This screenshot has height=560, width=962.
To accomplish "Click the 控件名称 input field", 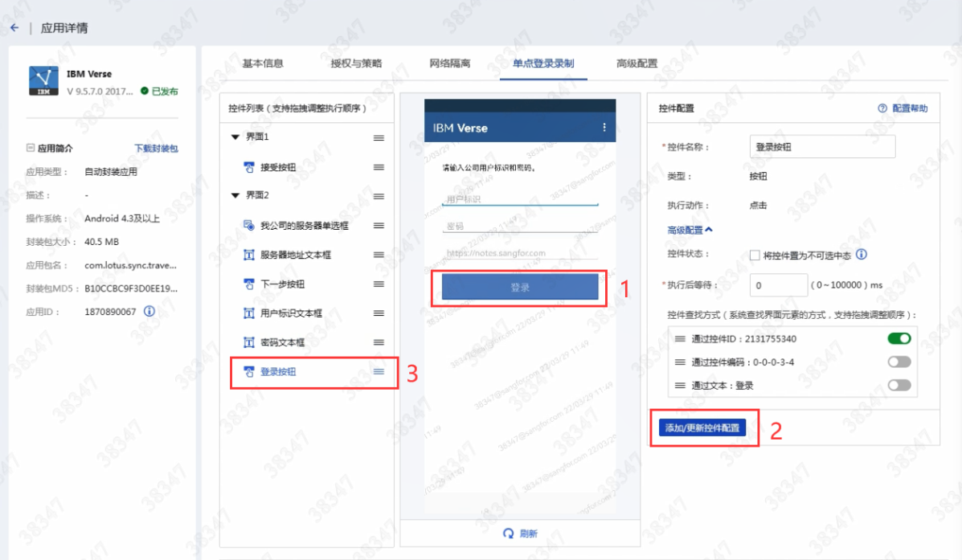I will (x=821, y=147).
